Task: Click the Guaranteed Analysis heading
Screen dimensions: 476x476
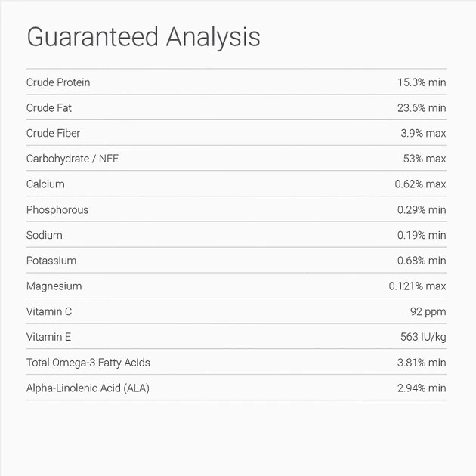Action: pos(144,37)
